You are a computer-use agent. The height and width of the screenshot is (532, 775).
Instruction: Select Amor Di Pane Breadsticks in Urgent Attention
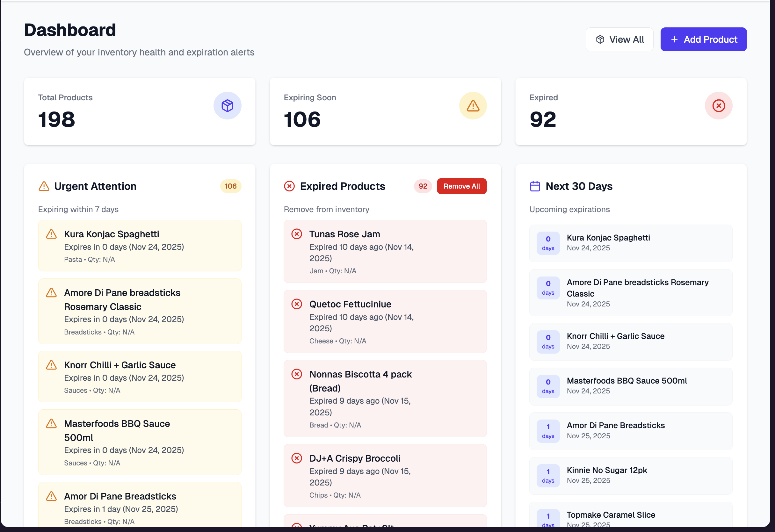point(140,505)
